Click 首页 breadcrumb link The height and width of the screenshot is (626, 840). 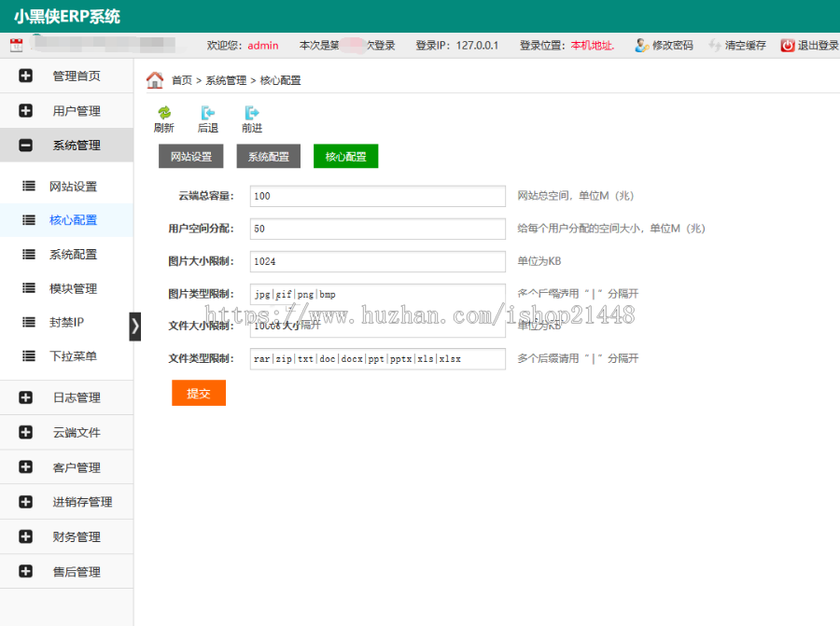(x=182, y=80)
